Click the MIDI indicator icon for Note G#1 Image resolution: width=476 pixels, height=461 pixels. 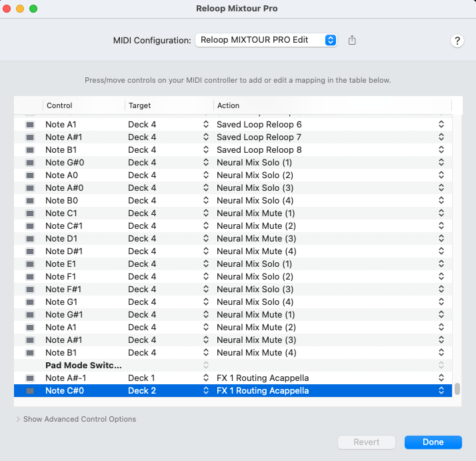(30, 314)
